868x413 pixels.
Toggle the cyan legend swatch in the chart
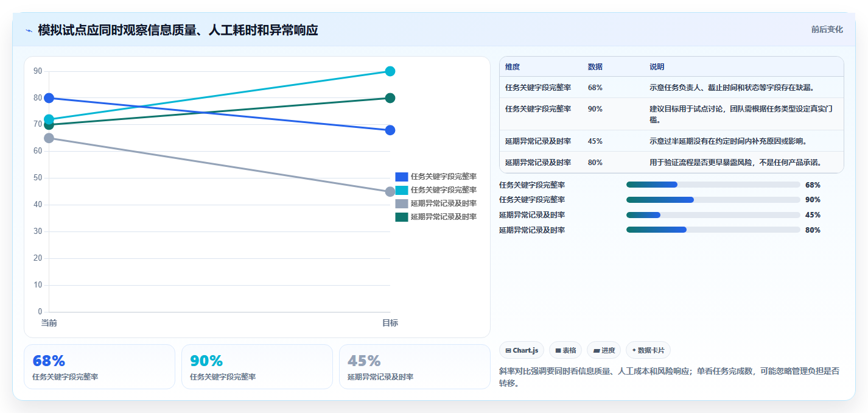(x=402, y=190)
